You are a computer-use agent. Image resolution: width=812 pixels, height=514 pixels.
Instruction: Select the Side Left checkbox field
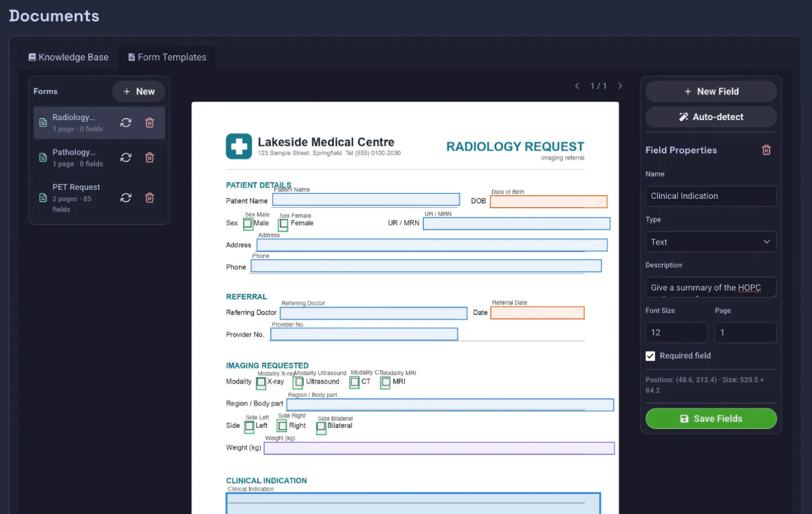(x=250, y=426)
